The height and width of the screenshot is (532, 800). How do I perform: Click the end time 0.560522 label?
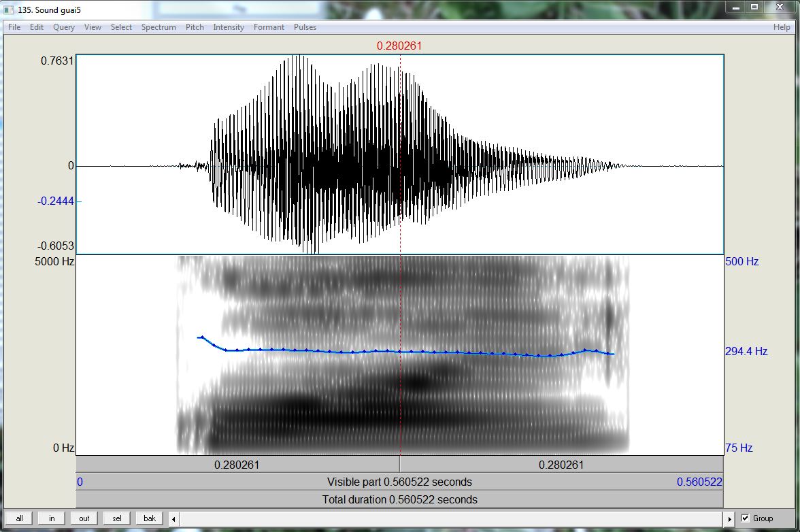[699, 482]
